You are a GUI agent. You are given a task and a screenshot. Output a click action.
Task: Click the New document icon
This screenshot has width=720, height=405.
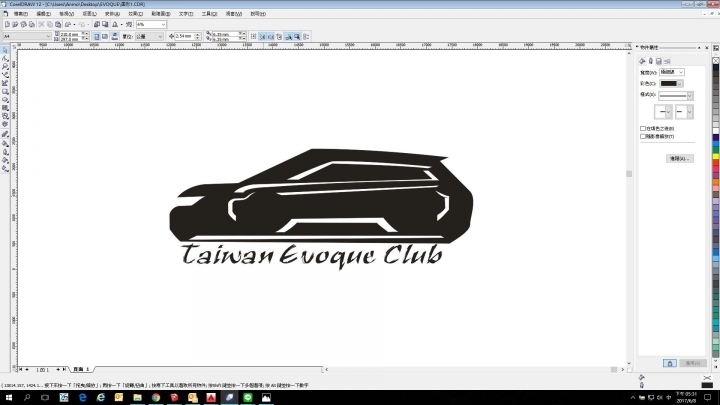[x=7, y=24]
